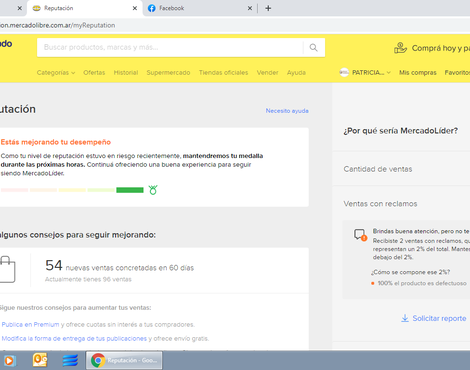The width and height of the screenshot is (470, 370).
Task: Open the PATRICIA account dropdown
Action: click(365, 72)
